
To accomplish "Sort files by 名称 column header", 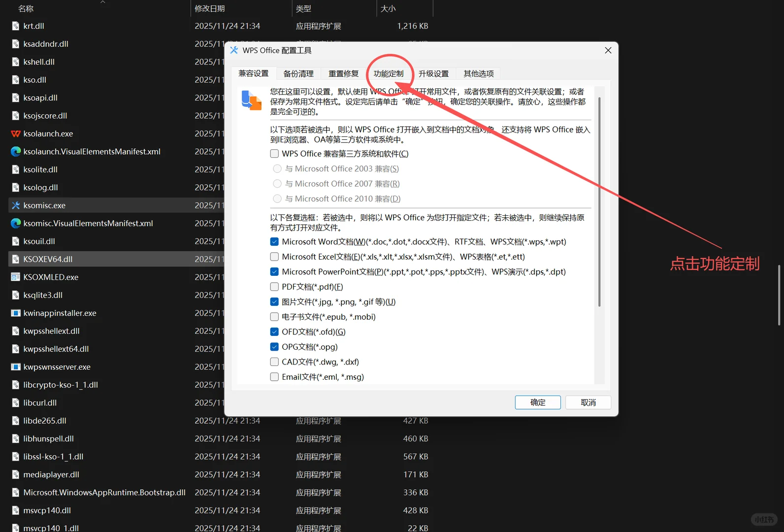I will pyautogui.click(x=26, y=8).
